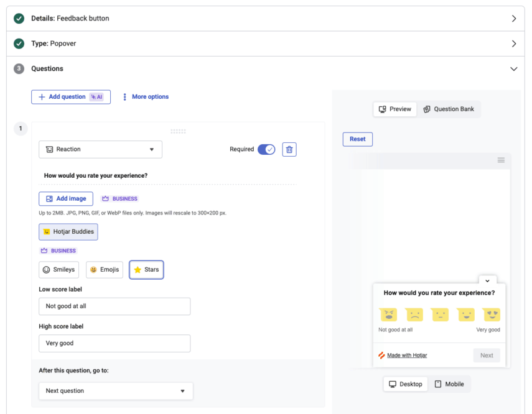
Task: Switch to the Question Bank tab
Action: tap(449, 109)
